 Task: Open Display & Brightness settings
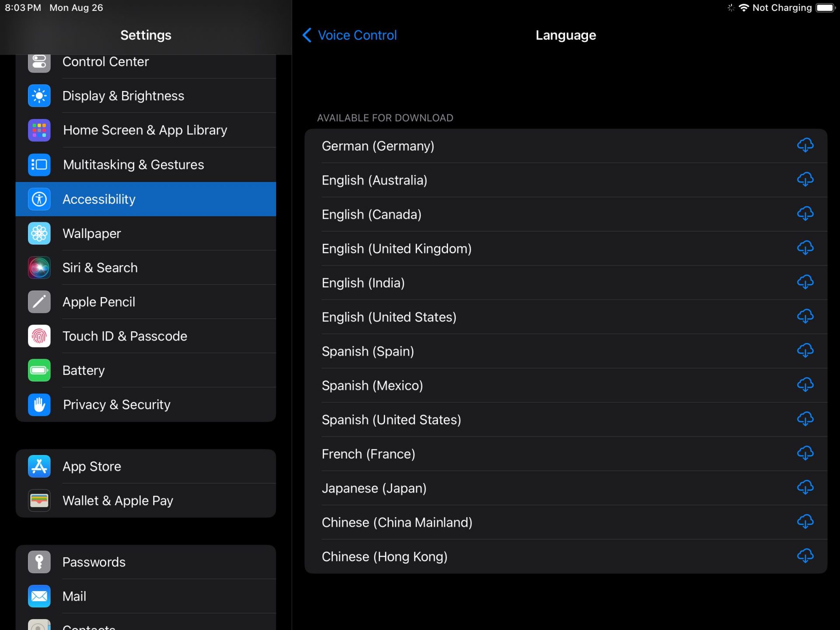coord(146,96)
